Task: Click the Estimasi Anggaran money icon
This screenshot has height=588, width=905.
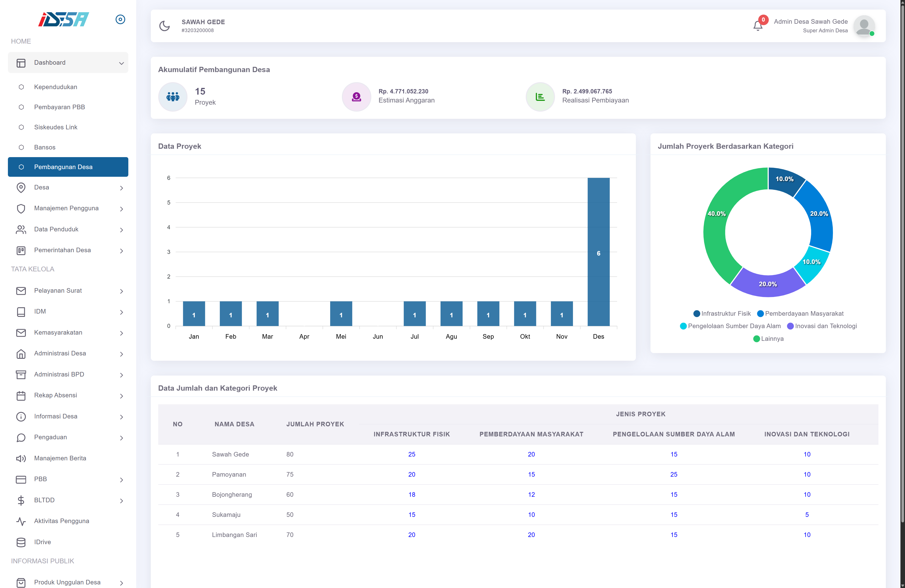Action: coord(356,97)
